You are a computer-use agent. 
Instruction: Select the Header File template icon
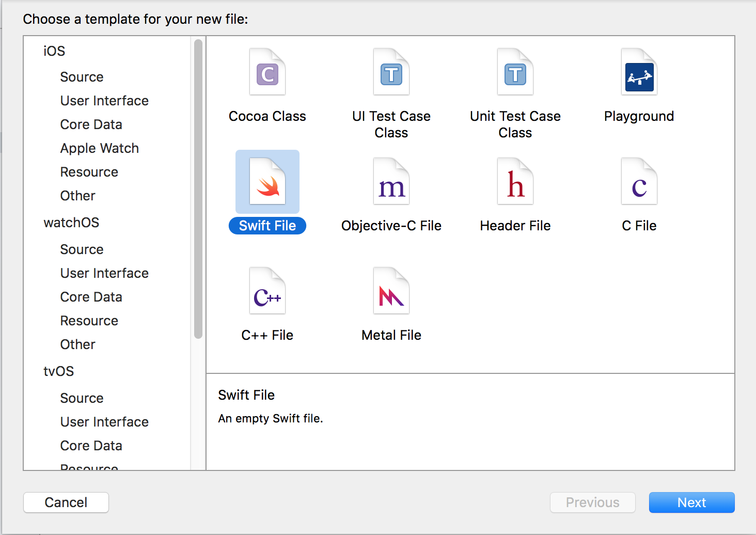515,182
